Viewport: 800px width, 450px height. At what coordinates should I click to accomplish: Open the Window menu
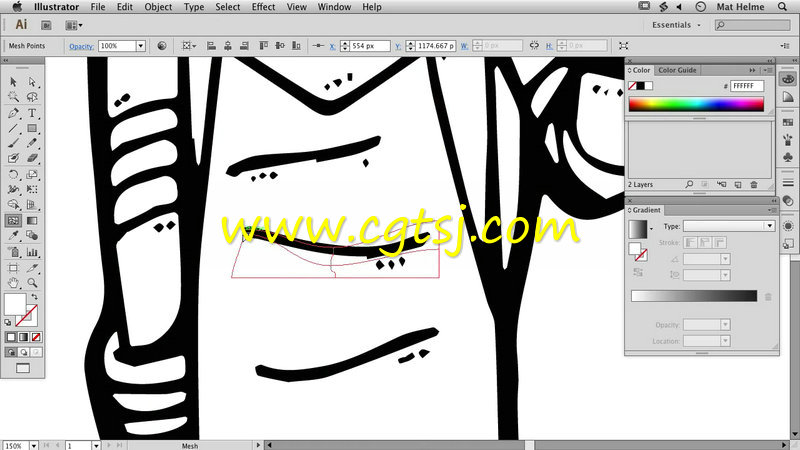334,7
